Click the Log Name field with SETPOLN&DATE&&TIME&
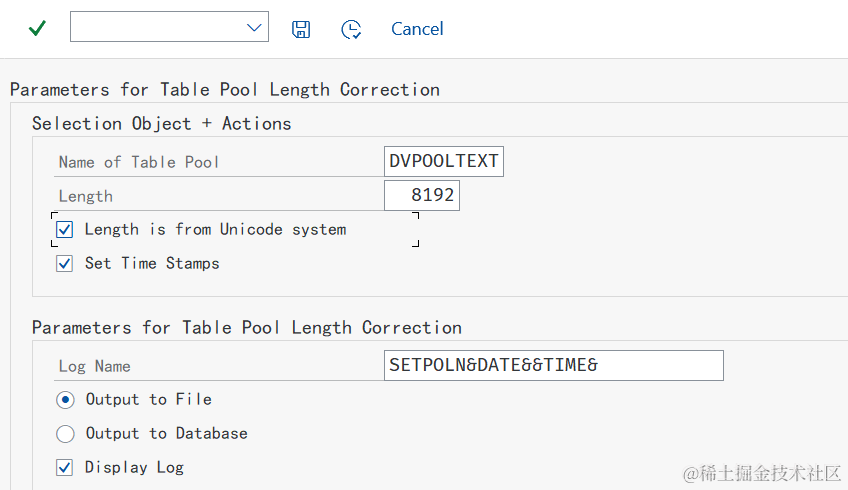848x490 pixels. coord(553,365)
